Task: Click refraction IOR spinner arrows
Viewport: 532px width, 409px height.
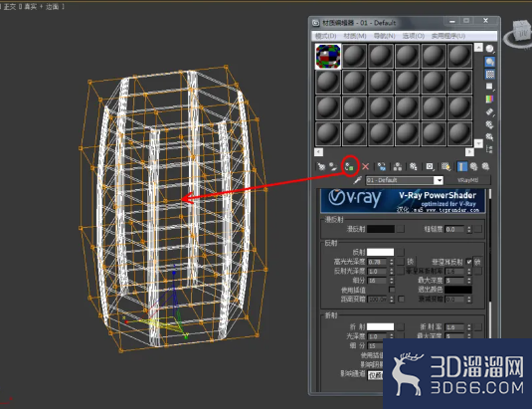Action: click(x=469, y=327)
